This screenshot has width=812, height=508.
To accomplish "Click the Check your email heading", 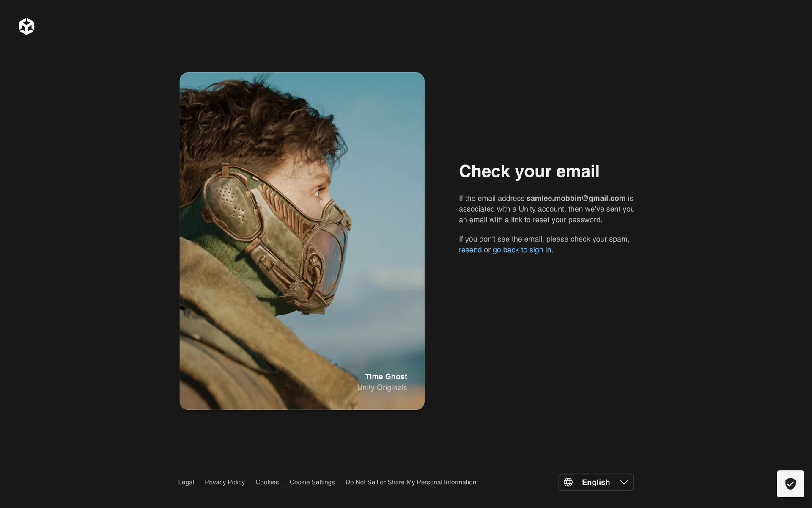I will pyautogui.click(x=529, y=171).
